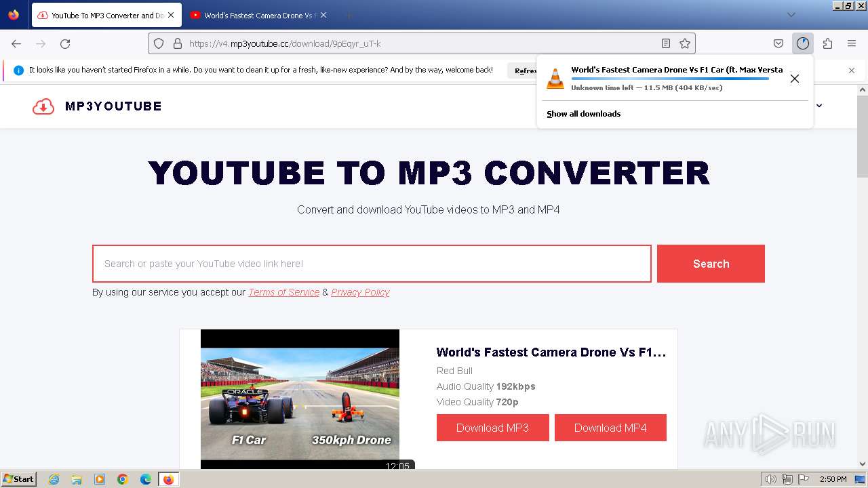Open File Explorer from the taskbar
The image size is (868, 488).
(x=77, y=479)
